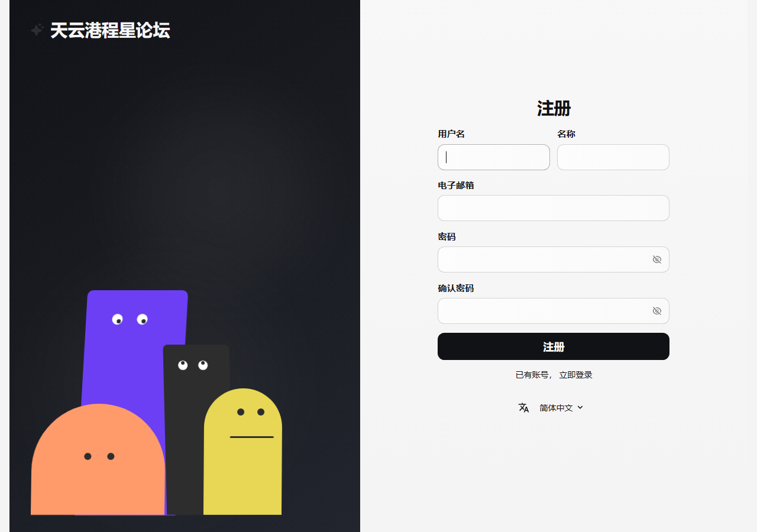
Task: Click the 名称 label
Action: point(566,134)
